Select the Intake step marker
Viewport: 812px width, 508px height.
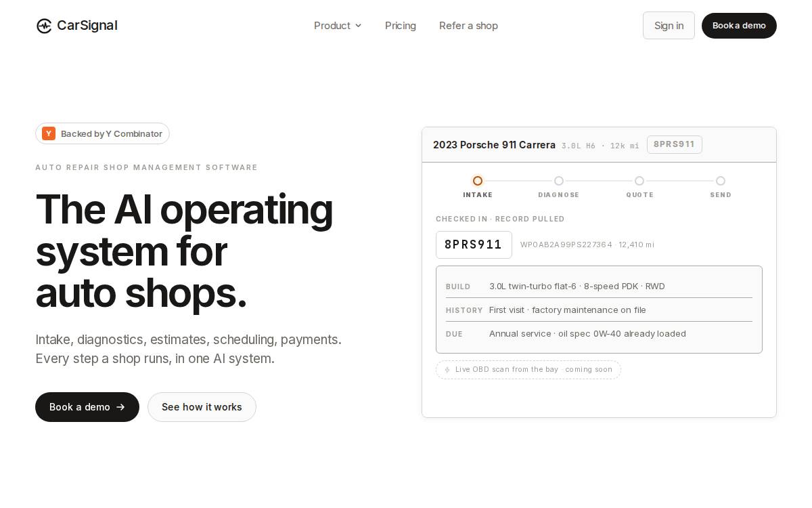point(478,181)
